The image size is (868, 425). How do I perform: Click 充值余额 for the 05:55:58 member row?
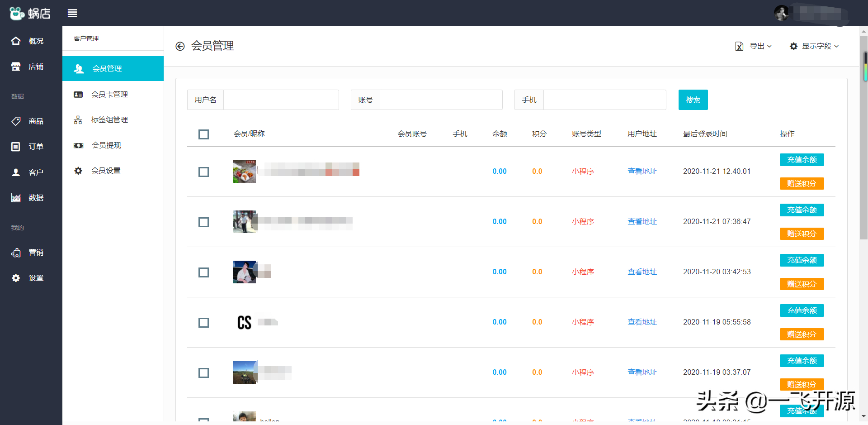(x=802, y=310)
